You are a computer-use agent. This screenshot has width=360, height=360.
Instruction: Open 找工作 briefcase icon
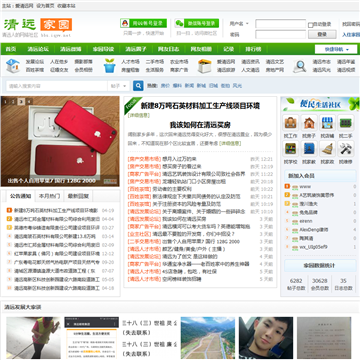point(291,123)
